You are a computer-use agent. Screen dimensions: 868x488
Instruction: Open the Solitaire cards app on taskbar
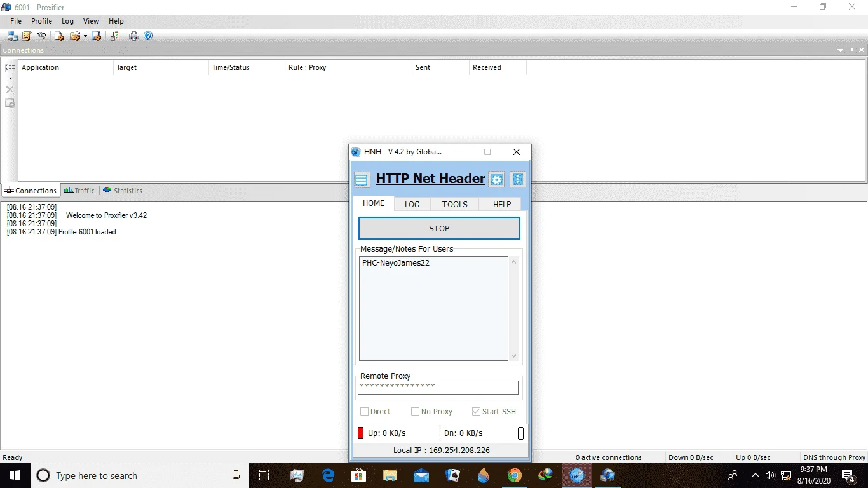click(452, 475)
